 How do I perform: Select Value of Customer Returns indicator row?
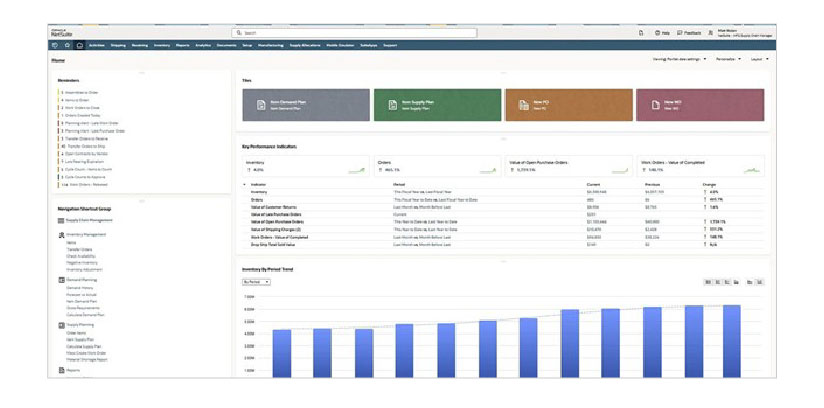click(x=503, y=207)
